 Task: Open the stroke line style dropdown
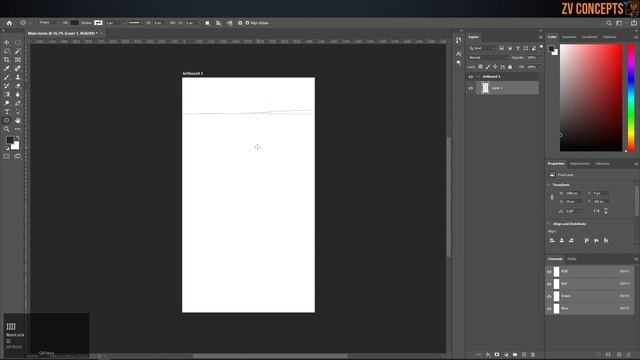click(x=136, y=23)
